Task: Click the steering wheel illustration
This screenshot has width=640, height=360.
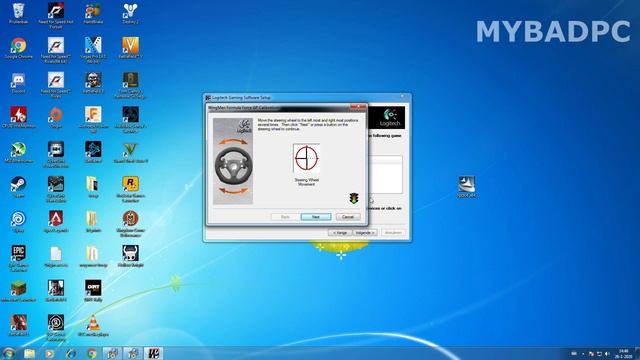Action: click(233, 165)
